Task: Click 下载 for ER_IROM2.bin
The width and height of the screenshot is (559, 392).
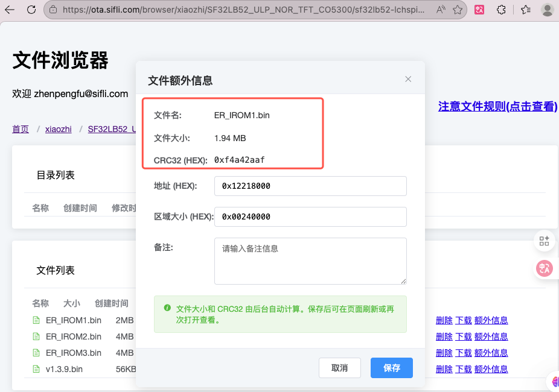Action: (464, 337)
